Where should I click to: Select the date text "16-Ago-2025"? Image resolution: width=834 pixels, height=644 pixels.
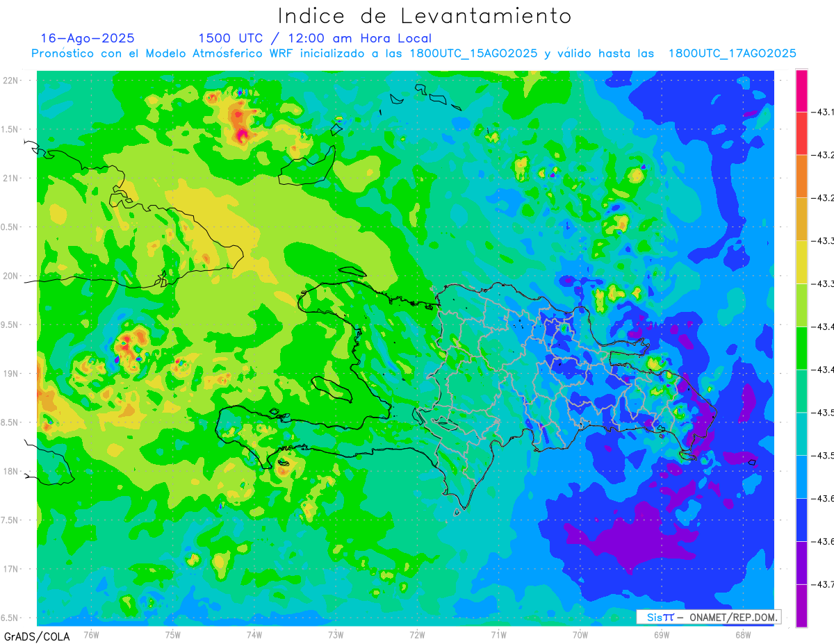pos(88,38)
